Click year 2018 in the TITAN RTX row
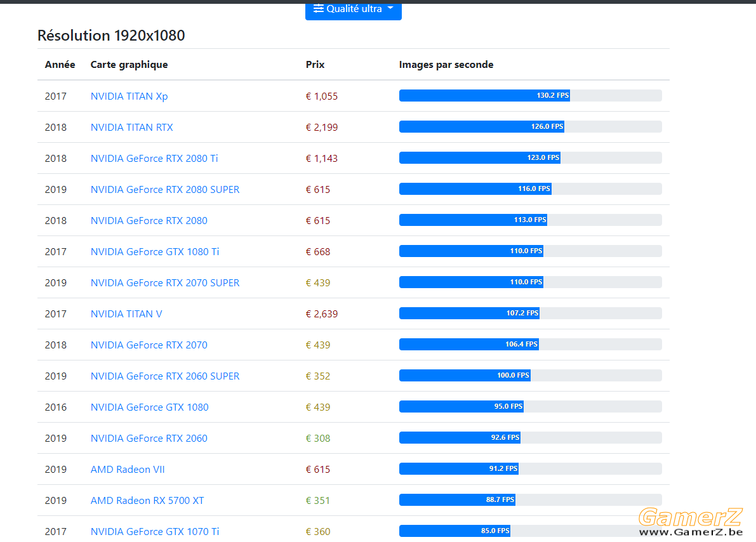756x542 pixels. click(x=55, y=128)
